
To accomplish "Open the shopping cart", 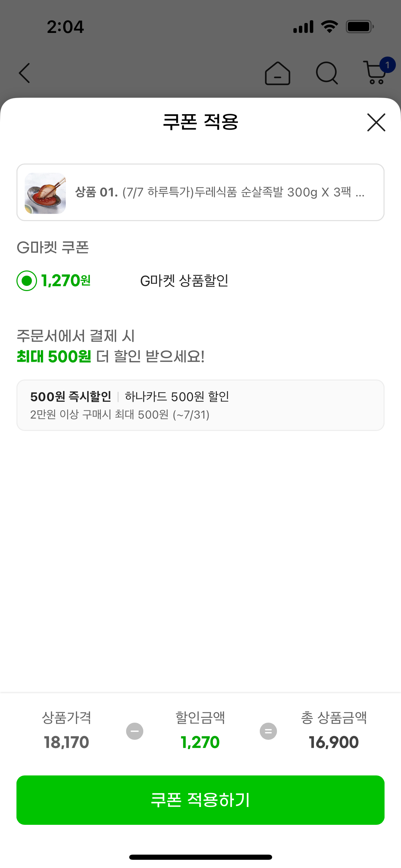I will tap(374, 73).
